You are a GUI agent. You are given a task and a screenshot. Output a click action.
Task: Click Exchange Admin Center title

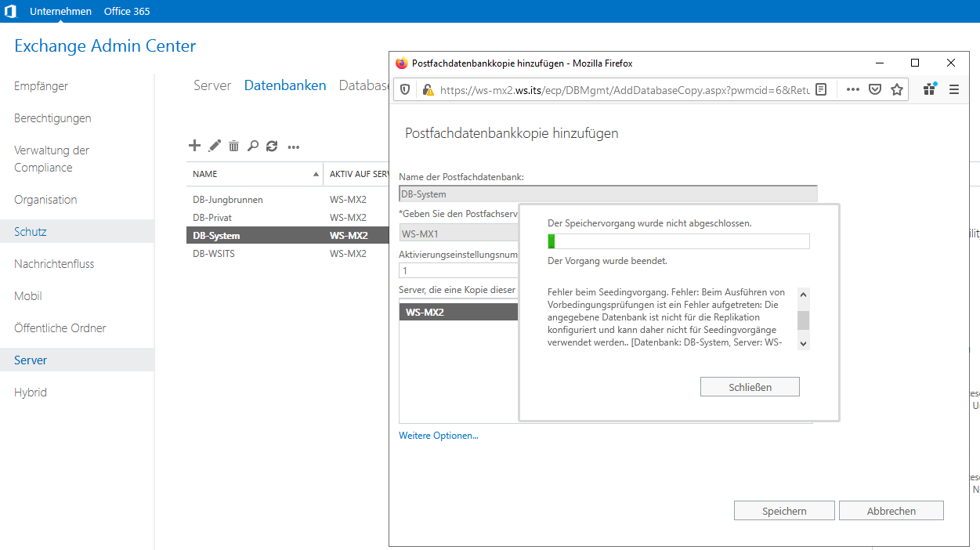[x=105, y=45]
